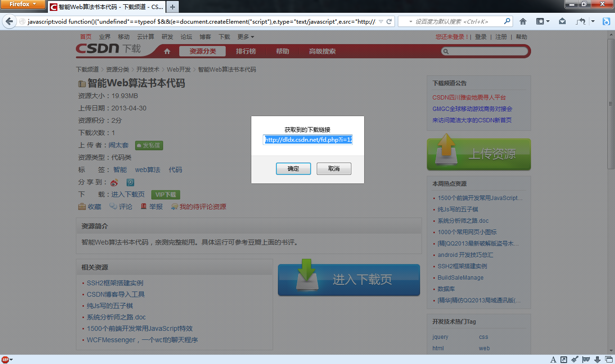Click the download link text field in dialog
Screen dimensions: 615x364
point(308,140)
